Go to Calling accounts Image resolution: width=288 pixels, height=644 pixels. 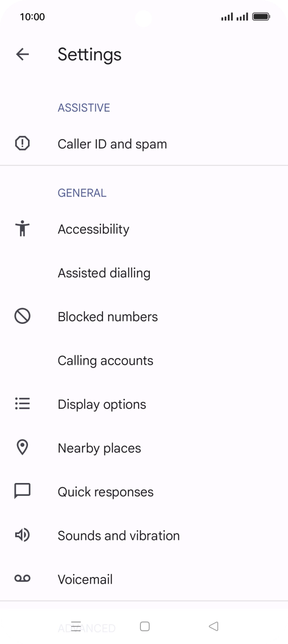[105, 360]
